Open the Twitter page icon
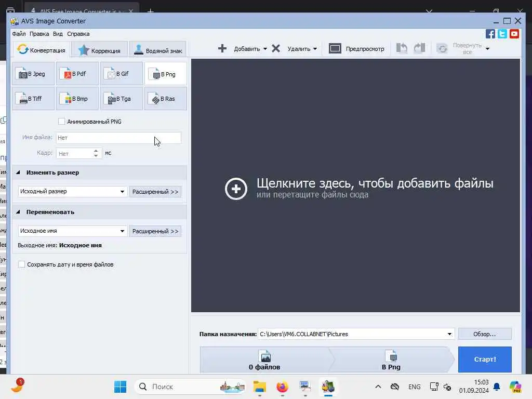 point(502,34)
